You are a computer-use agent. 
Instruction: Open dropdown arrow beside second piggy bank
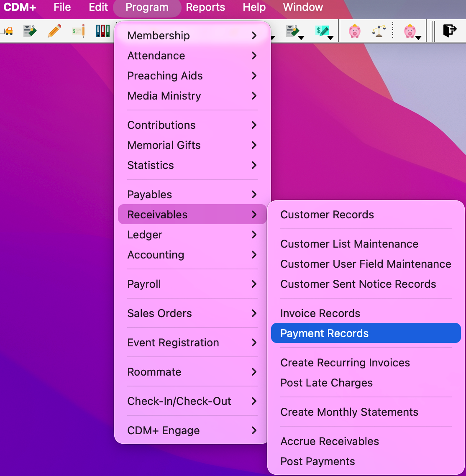pyautogui.click(x=418, y=38)
